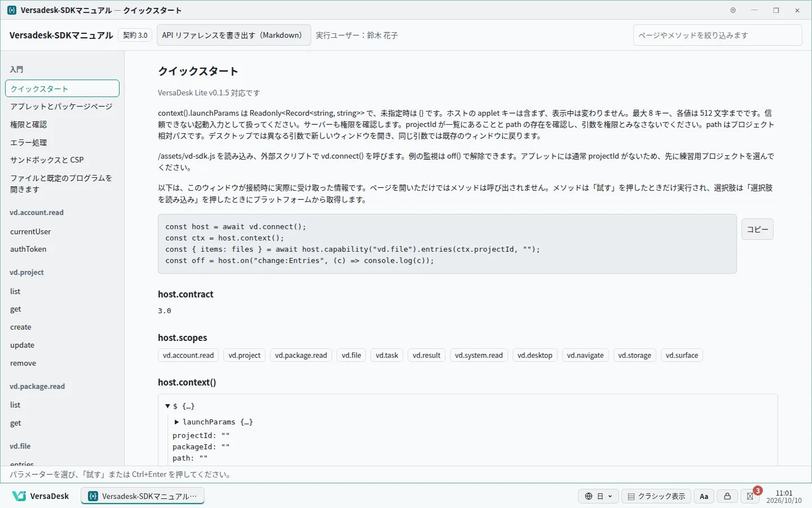Open 権限と確認 page in sidebar
Screen dimensions: 812x508
point(62,124)
